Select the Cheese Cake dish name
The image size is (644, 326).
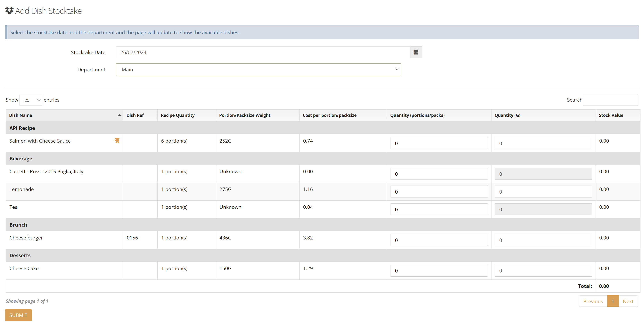(x=24, y=268)
